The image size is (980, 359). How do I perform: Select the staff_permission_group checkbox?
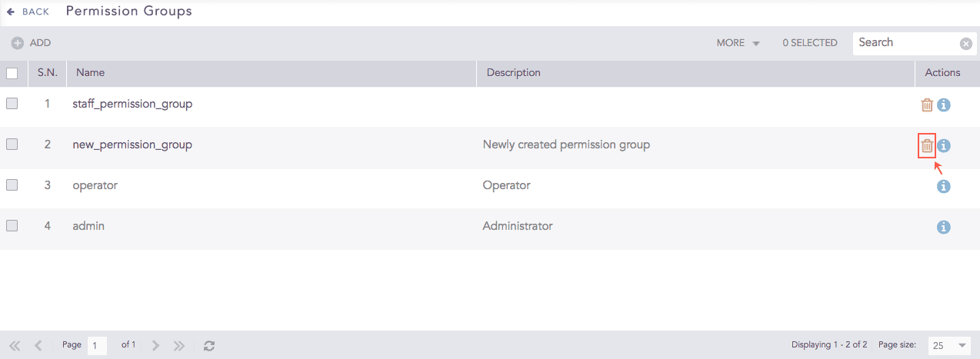12,104
